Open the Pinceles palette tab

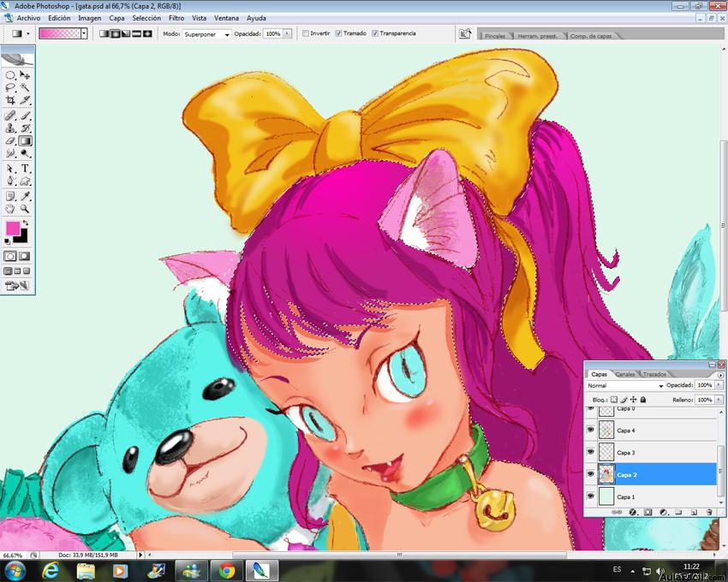[x=495, y=36]
